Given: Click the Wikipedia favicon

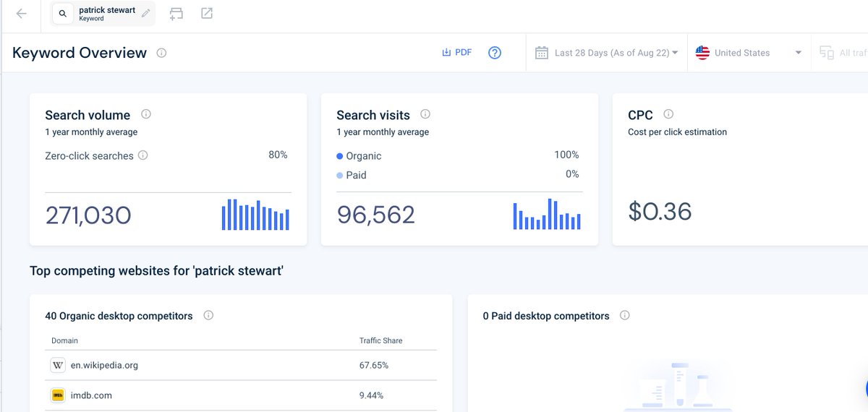Looking at the screenshot, I should [58, 365].
